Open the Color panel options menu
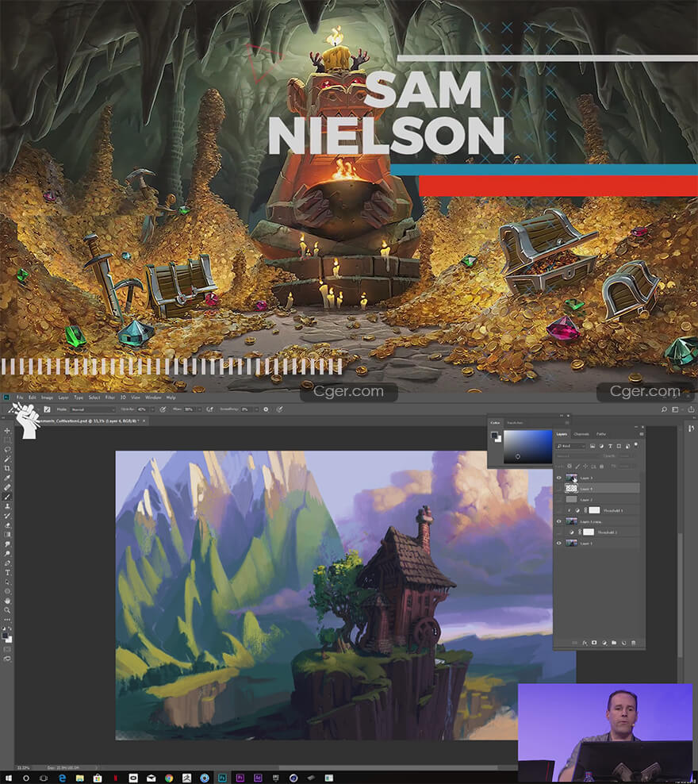Image resolution: width=698 pixels, height=784 pixels. [568, 422]
